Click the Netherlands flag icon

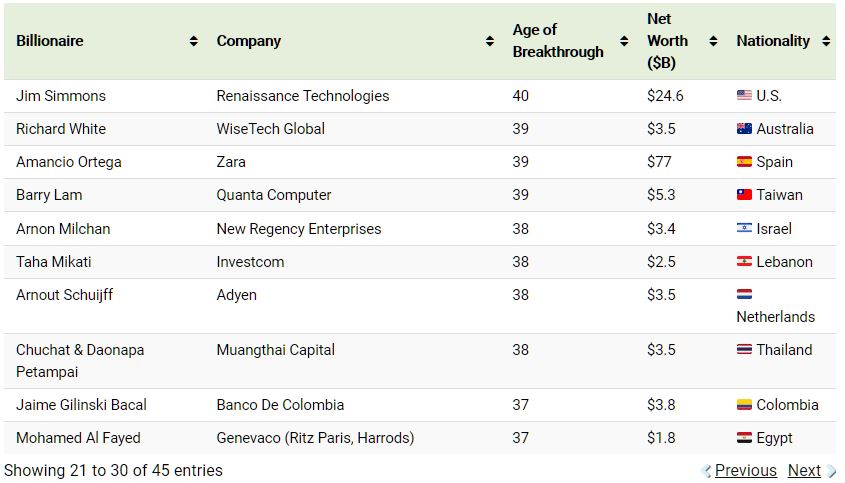click(744, 295)
